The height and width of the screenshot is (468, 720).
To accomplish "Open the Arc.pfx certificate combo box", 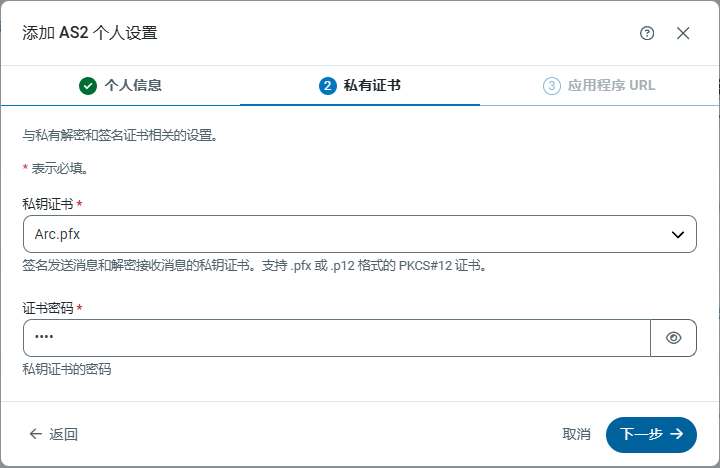I will 340,235.
